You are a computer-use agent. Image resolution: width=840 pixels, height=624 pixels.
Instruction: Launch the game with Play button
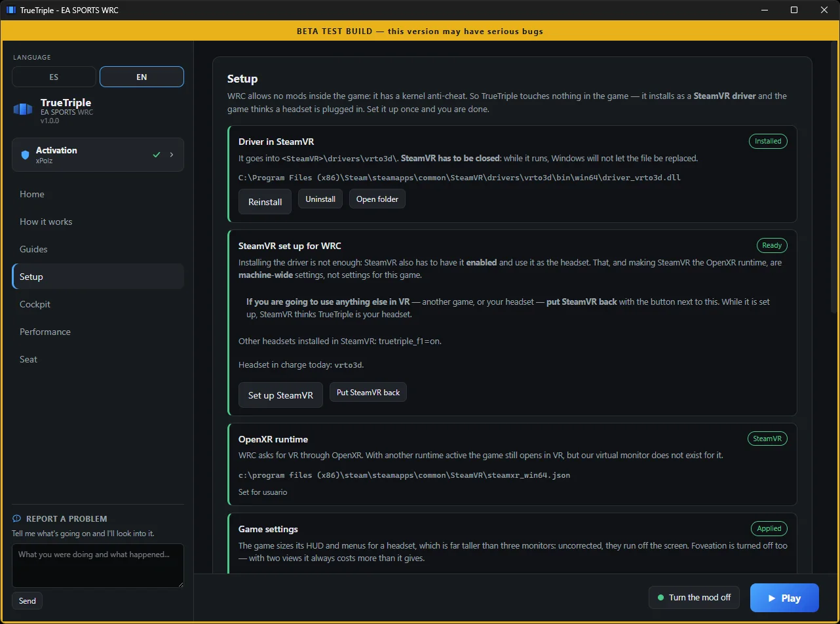click(784, 598)
